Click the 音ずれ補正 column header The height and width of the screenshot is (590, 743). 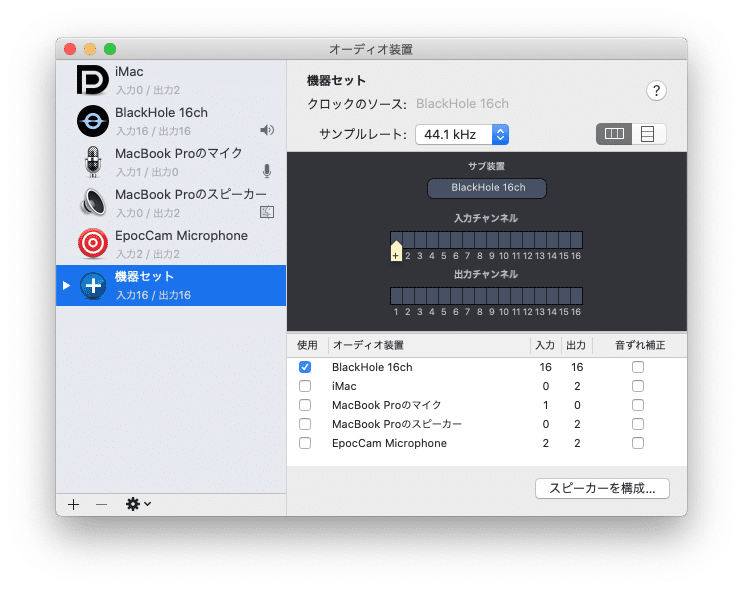pos(640,345)
